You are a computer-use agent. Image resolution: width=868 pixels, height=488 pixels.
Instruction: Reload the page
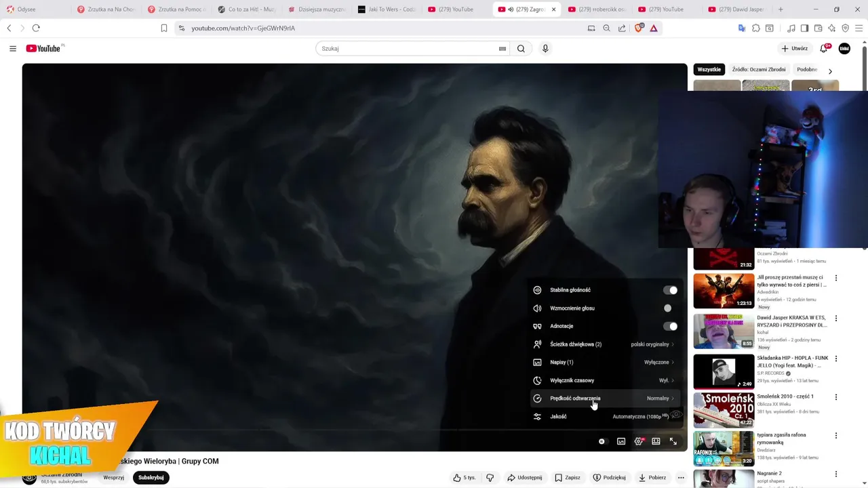click(36, 28)
